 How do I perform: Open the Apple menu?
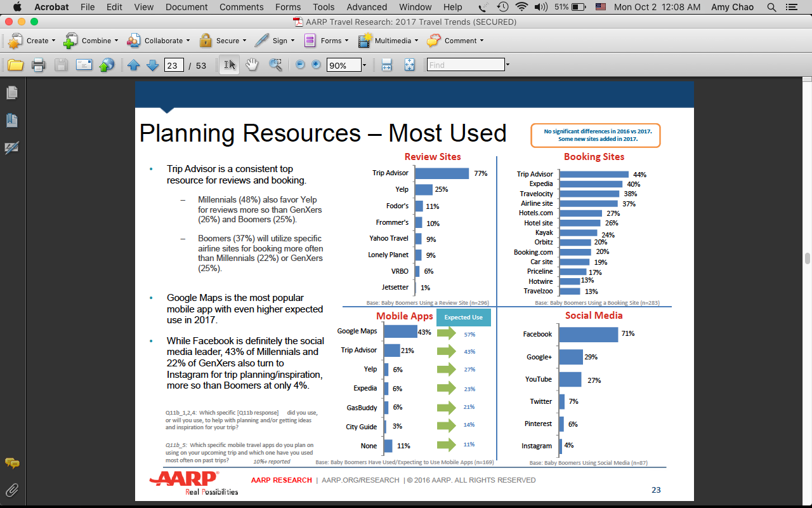[x=17, y=7]
